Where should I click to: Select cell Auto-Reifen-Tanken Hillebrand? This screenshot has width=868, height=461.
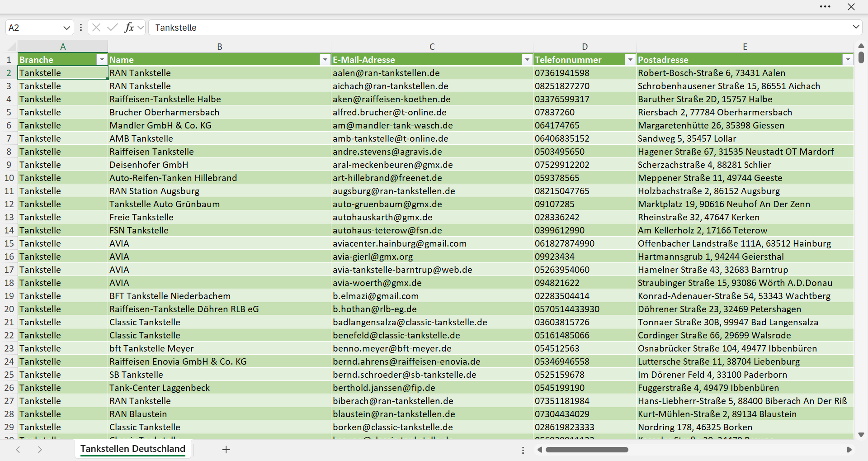click(220, 178)
